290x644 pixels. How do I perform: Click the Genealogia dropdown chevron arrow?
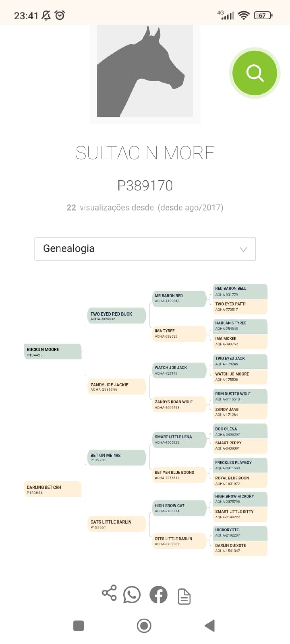(x=243, y=249)
